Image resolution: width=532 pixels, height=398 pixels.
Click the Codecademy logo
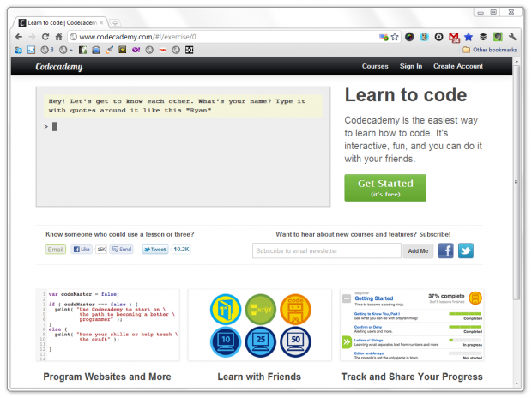point(59,67)
